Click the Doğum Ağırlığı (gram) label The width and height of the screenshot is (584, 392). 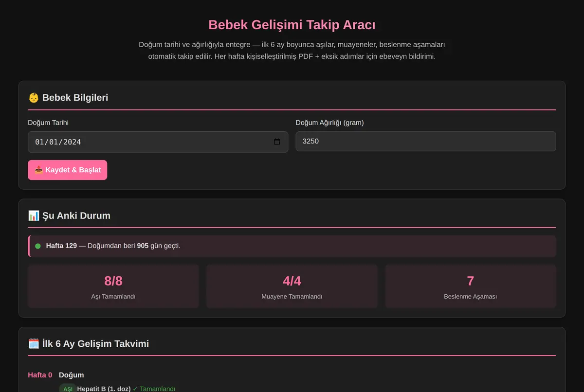330,123
